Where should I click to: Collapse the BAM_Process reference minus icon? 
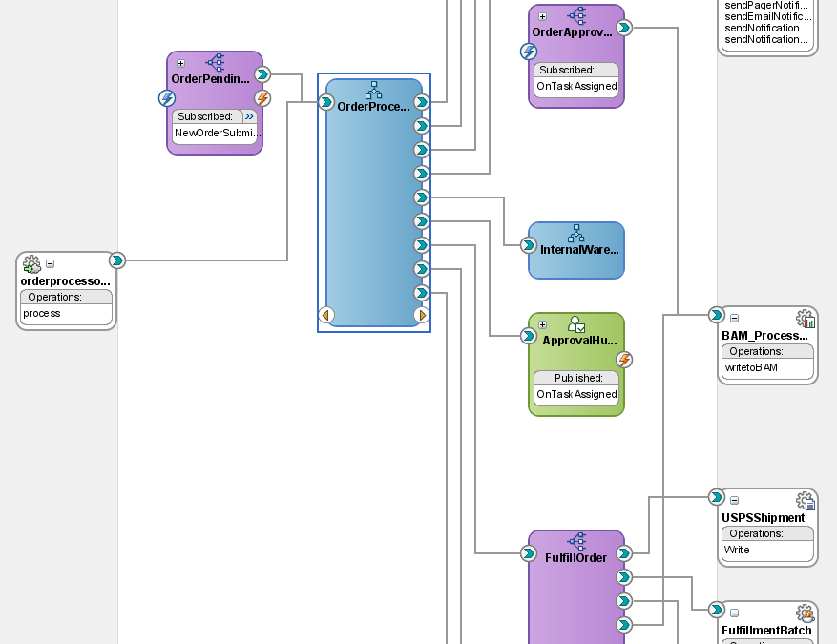click(x=735, y=318)
